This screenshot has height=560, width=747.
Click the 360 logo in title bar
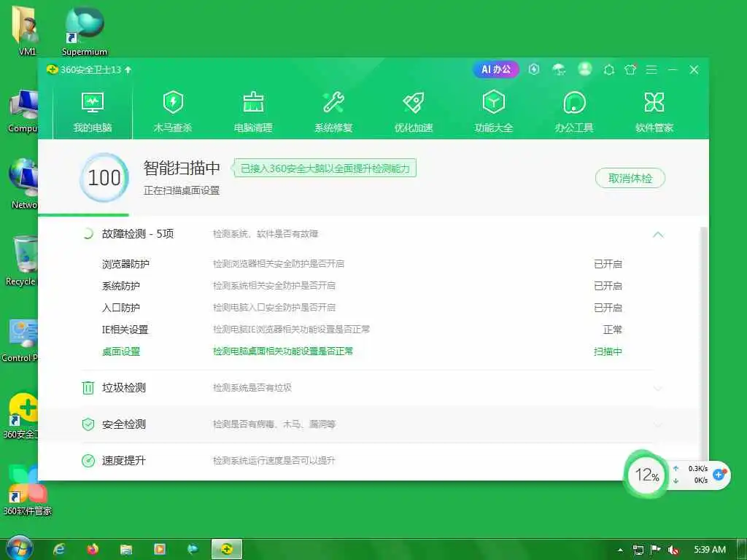coord(52,69)
